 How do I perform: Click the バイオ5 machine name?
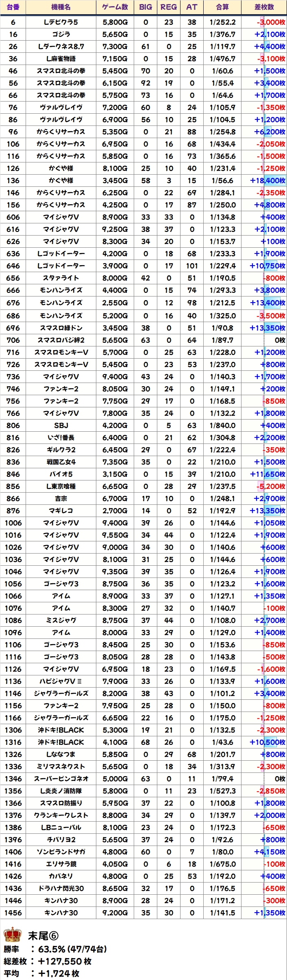pos(61,474)
